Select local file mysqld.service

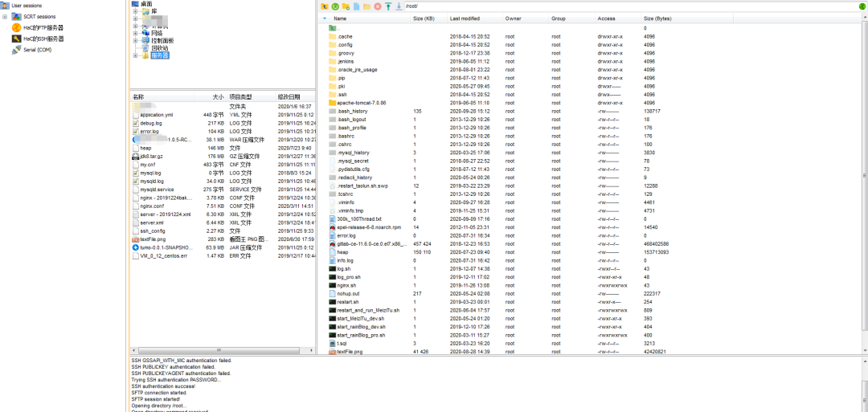(x=153, y=189)
